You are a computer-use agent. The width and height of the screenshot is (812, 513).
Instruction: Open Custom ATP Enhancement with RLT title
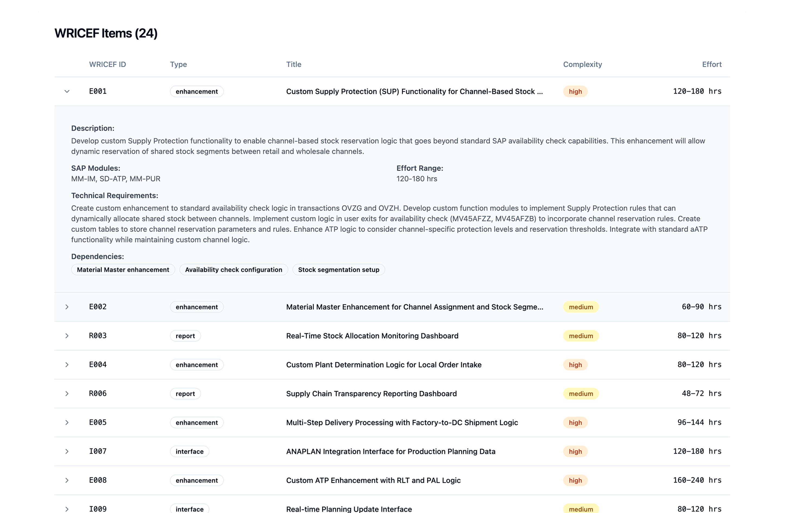click(x=373, y=480)
